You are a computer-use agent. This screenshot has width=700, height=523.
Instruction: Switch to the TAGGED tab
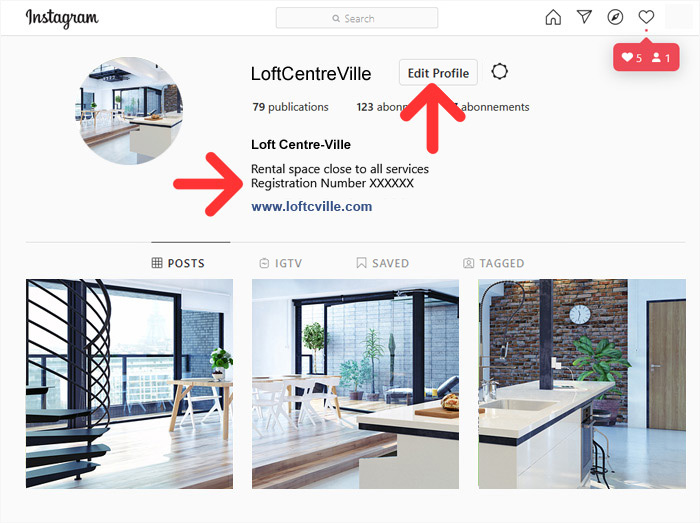point(494,263)
